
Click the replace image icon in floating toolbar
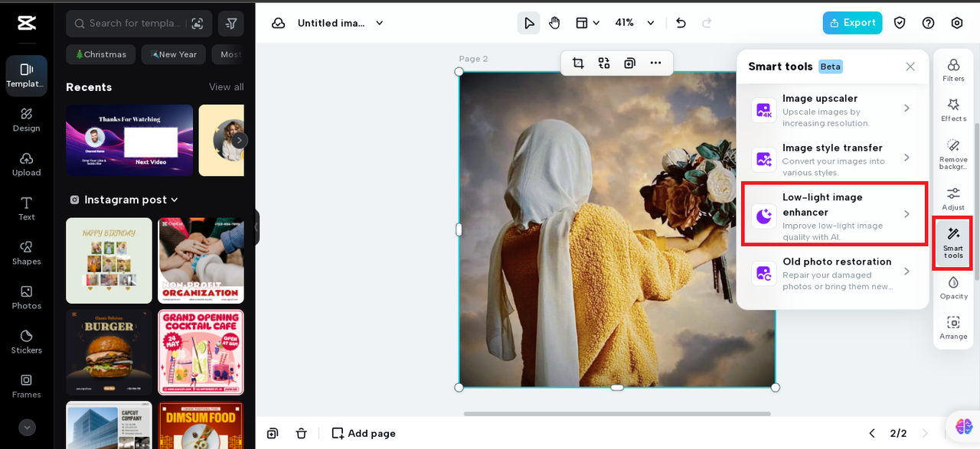604,63
